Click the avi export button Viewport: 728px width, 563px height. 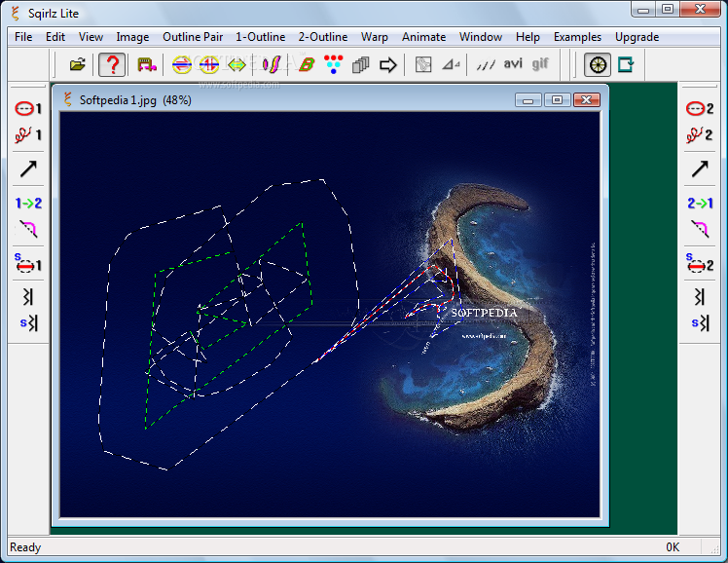pos(513,63)
